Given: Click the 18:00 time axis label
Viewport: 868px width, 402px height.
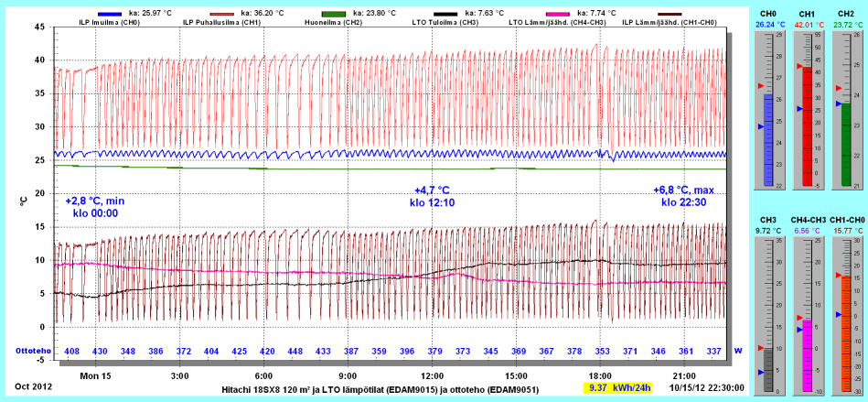Looking at the screenshot, I should 600,375.
